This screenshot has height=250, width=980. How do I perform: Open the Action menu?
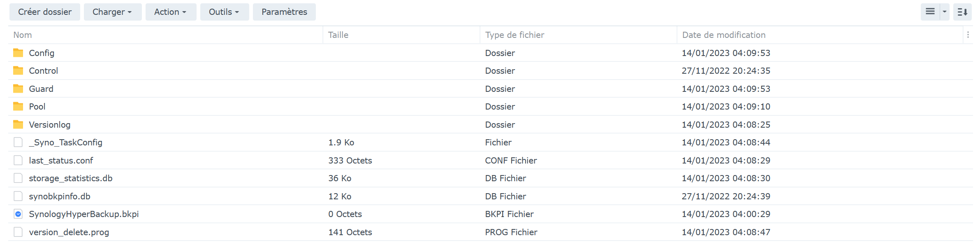170,12
